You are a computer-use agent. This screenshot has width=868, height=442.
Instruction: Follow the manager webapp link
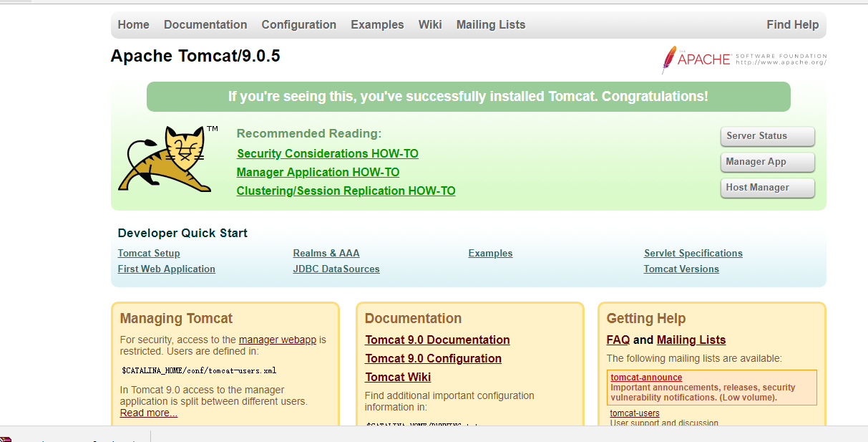point(278,340)
